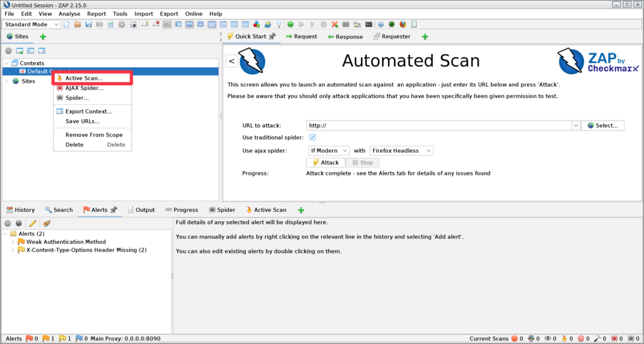The width and height of the screenshot is (644, 344).
Task: Click the green plus after Active Scan tab
Action: 301,210
